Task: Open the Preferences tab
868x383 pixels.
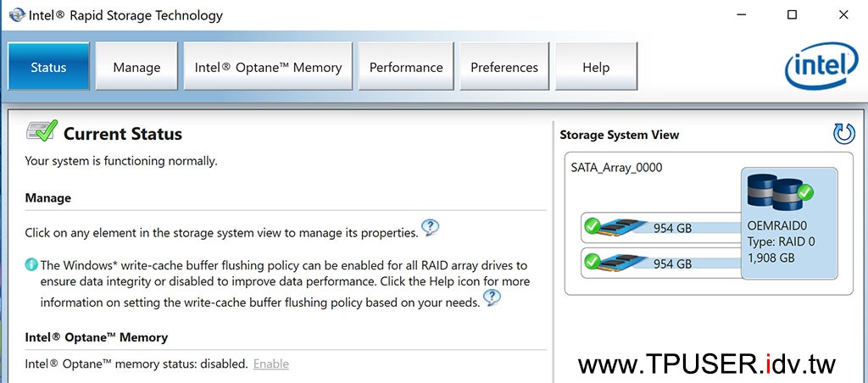Action: (x=504, y=67)
